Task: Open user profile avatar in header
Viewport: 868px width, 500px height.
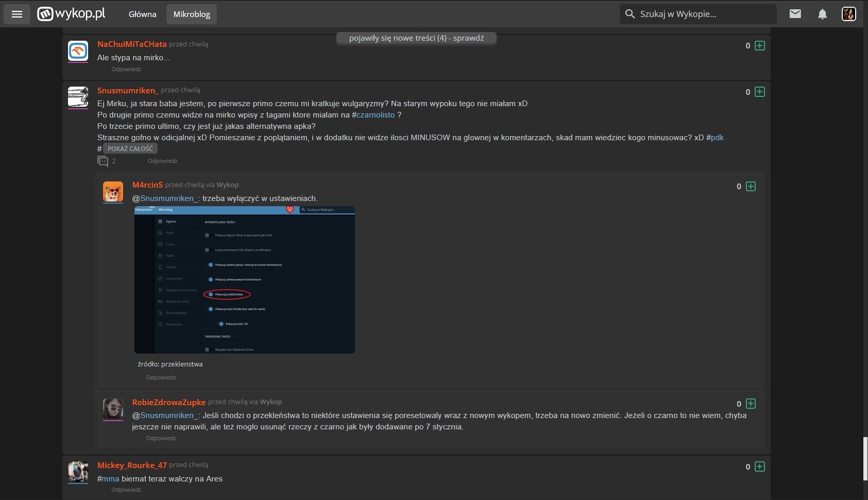Action: click(x=848, y=14)
